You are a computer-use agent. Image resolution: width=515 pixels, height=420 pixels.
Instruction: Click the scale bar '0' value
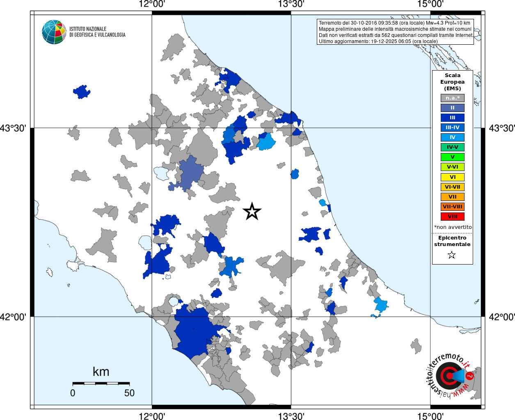coord(73,393)
